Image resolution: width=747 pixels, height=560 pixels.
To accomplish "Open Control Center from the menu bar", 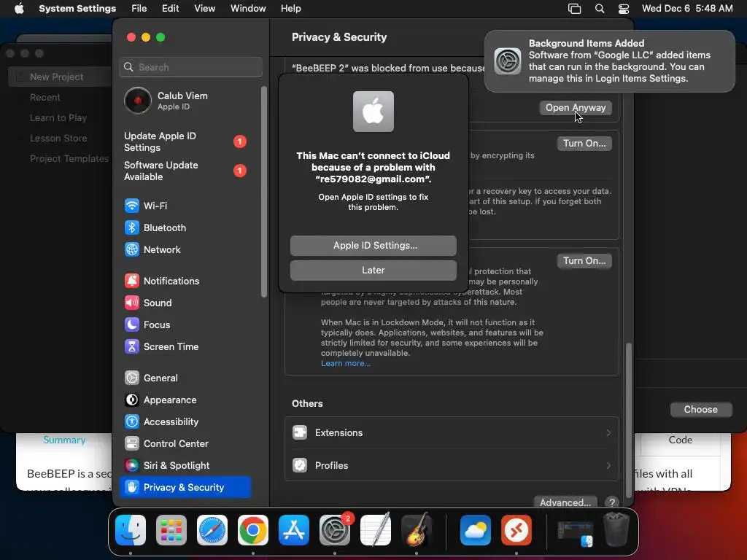I will point(624,9).
